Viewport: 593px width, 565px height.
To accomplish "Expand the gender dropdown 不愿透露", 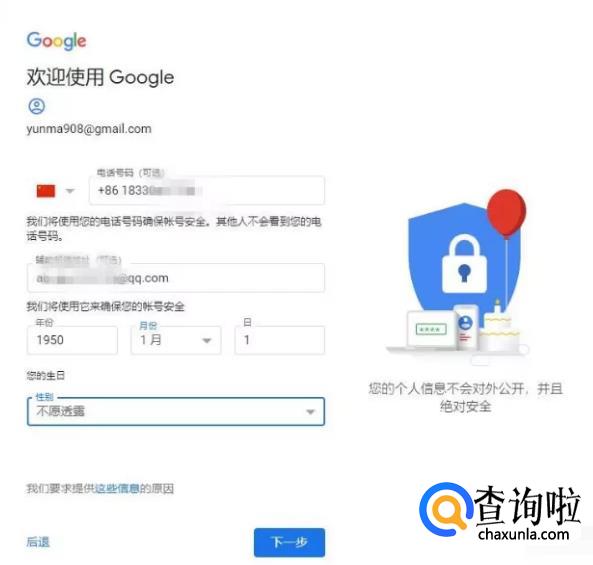I will coord(176,411).
